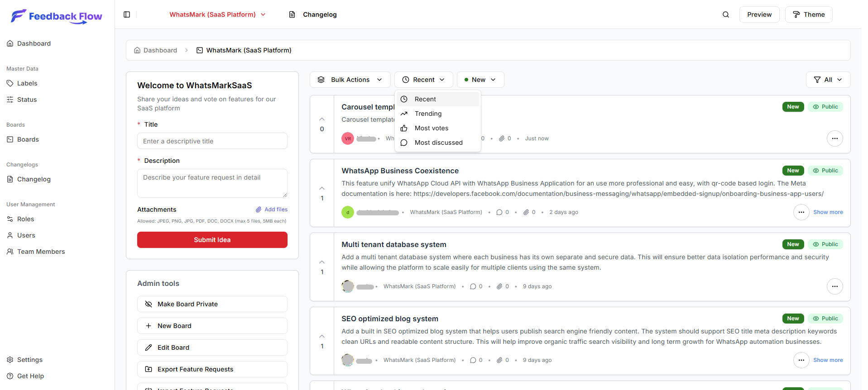Open the SEO optimized blog system title
Screen dimensions: 868x390
click(x=390, y=319)
